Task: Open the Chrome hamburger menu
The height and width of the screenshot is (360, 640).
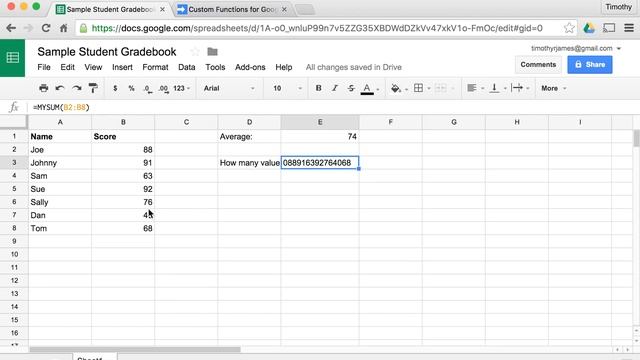Action: pos(629,28)
